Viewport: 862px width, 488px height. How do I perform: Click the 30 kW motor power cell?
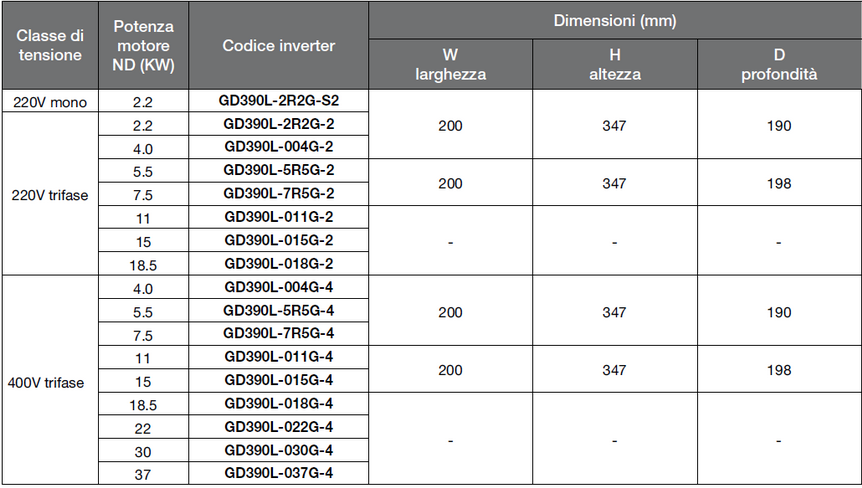click(x=142, y=451)
